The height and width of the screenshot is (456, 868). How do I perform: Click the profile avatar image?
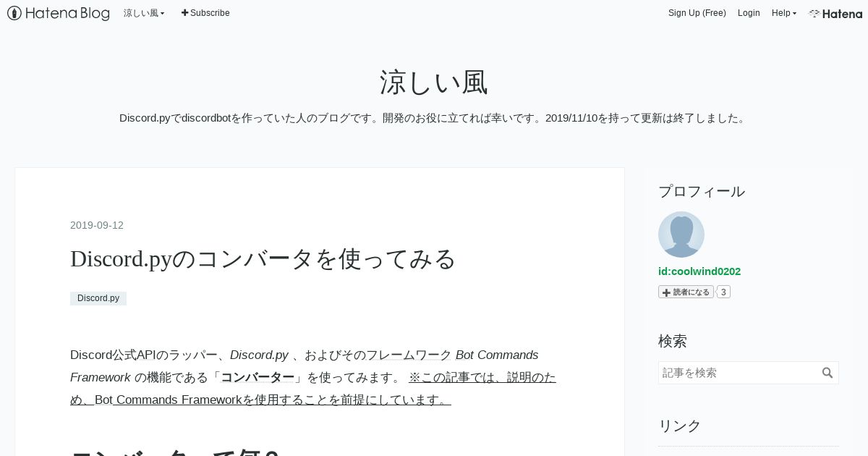click(x=681, y=235)
